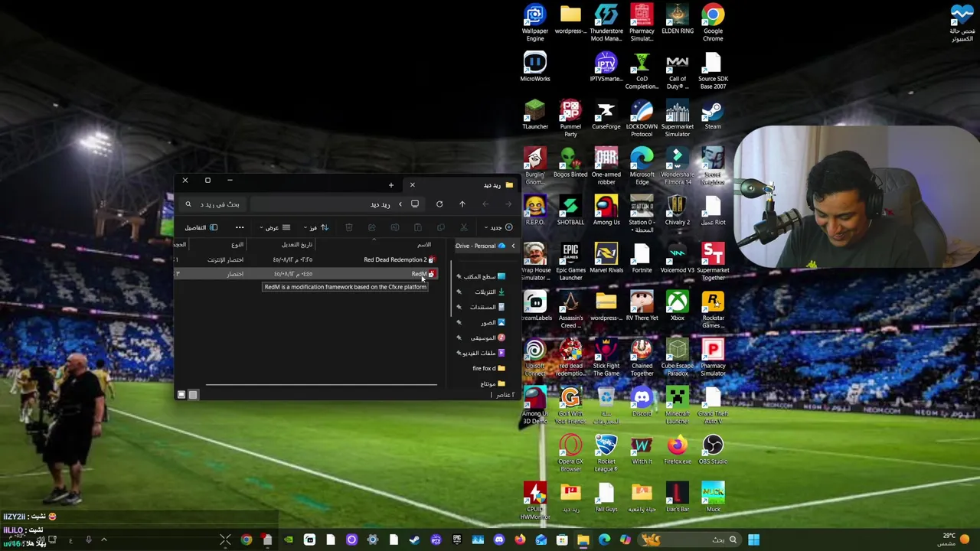Select the Xbox desktop shortcut
This screenshot has width=980, height=551.
678,306
